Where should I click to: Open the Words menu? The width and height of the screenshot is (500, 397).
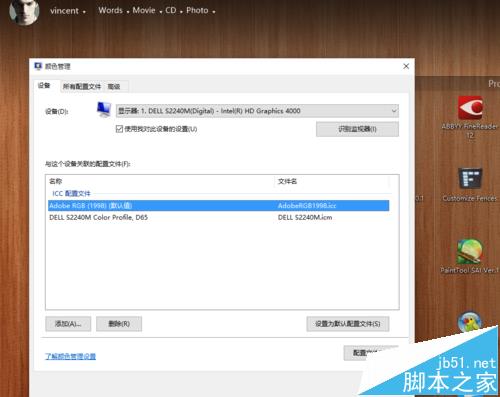[x=110, y=10]
